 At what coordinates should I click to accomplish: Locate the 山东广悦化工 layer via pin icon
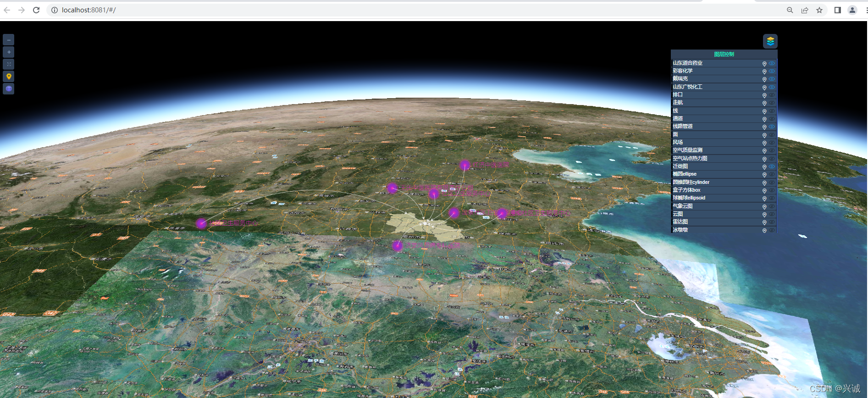[x=764, y=88]
